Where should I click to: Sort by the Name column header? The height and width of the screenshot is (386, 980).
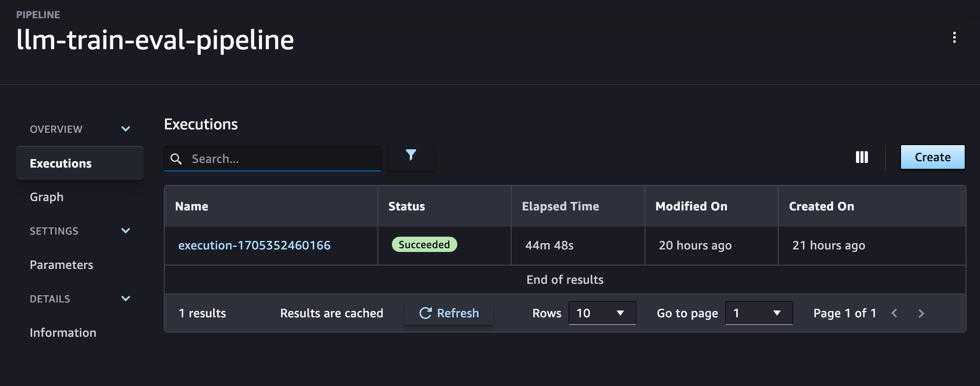191,207
